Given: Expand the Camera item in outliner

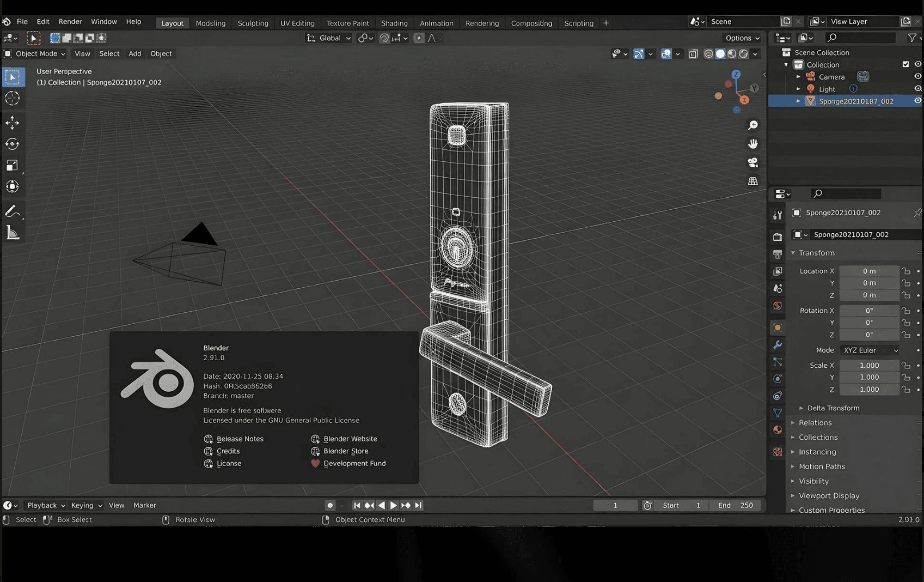Looking at the screenshot, I should coord(798,77).
